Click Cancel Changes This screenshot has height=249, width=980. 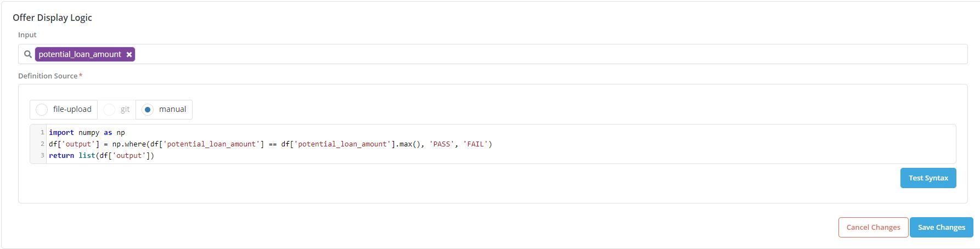coord(873,227)
